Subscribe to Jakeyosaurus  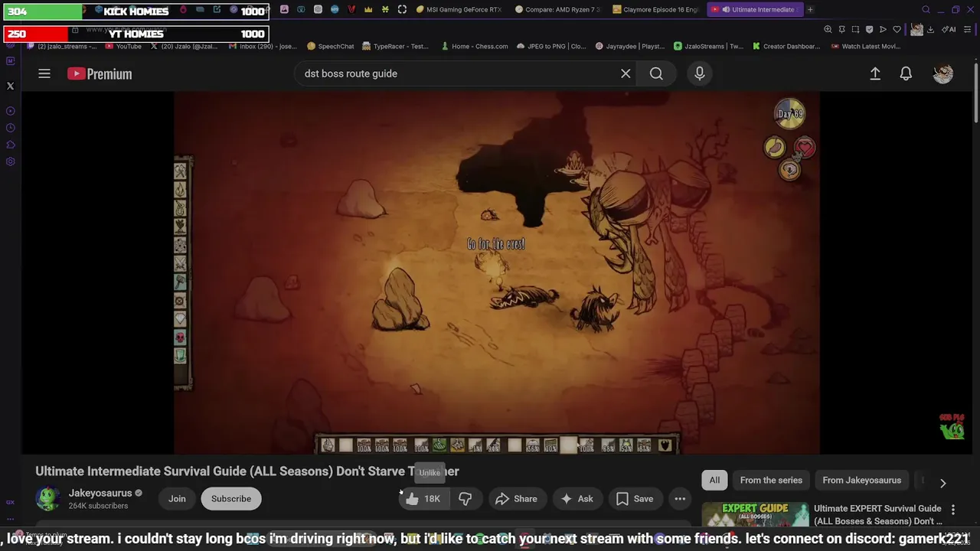[231, 499]
